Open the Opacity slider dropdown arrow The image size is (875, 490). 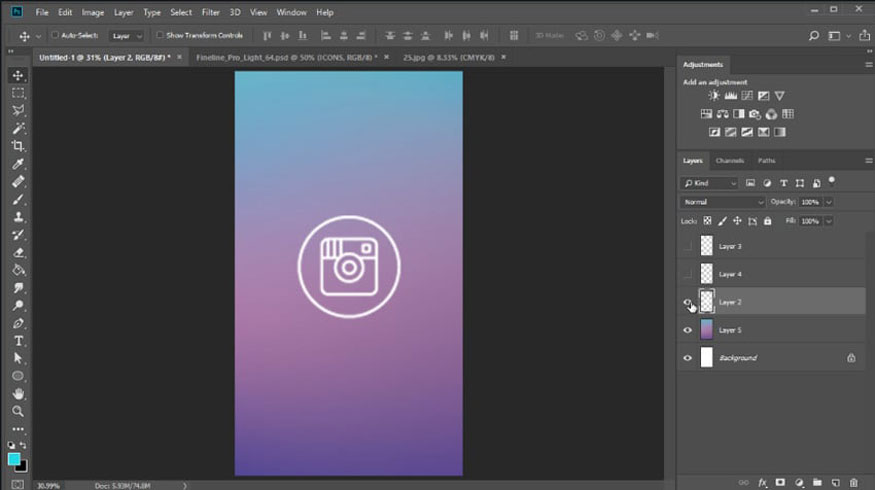click(x=829, y=202)
